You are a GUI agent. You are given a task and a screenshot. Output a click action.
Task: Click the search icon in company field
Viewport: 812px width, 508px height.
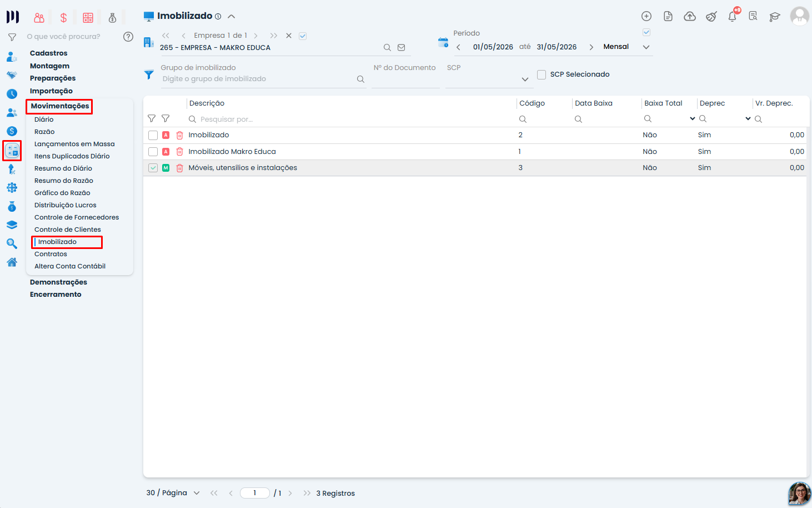(387, 48)
